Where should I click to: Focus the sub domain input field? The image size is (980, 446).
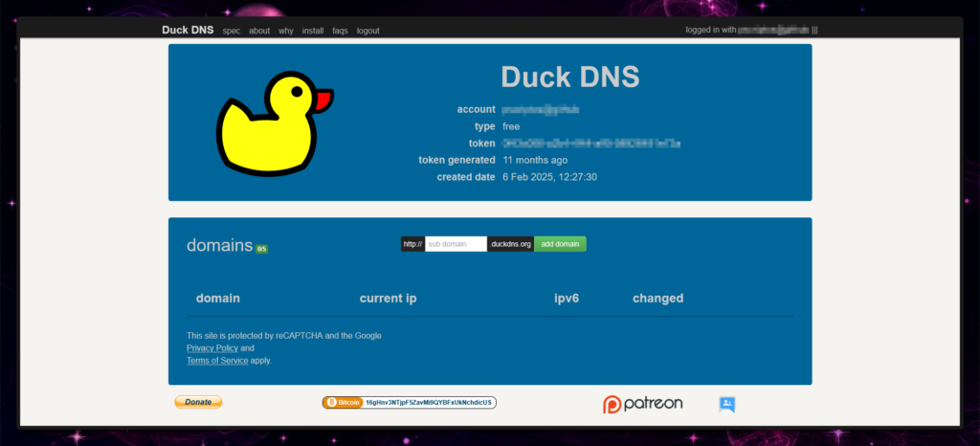(456, 244)
